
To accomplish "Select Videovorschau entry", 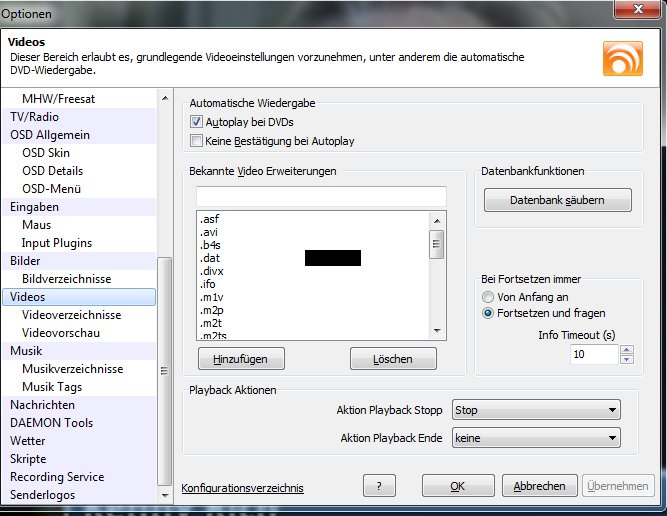I will point(79,333).
